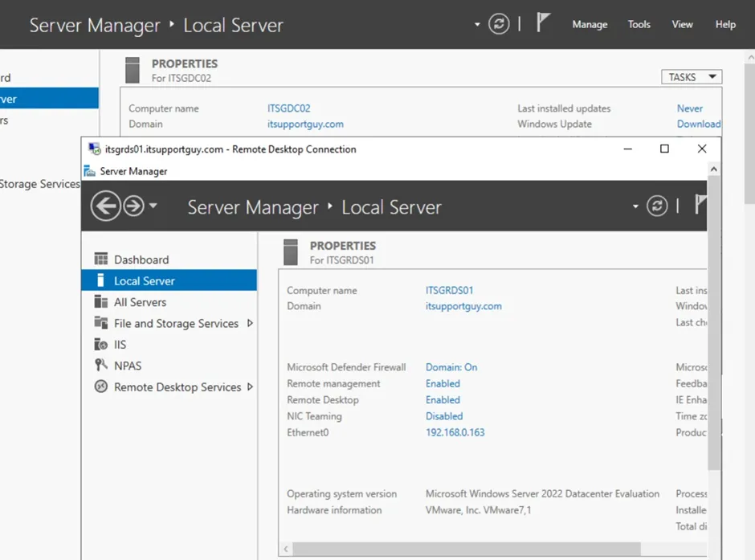The width and height of the screenshot is (755, 560).
Task: Click the ITSGRDS01 computer name link
Action: pyautogui.click(x=450, y=291)
